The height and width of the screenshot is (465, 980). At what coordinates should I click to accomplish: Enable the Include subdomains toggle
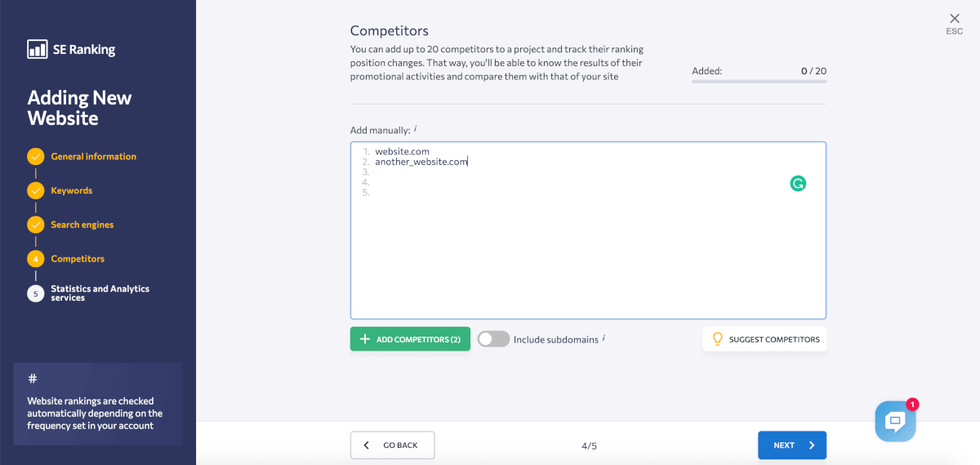coord(493,339)
